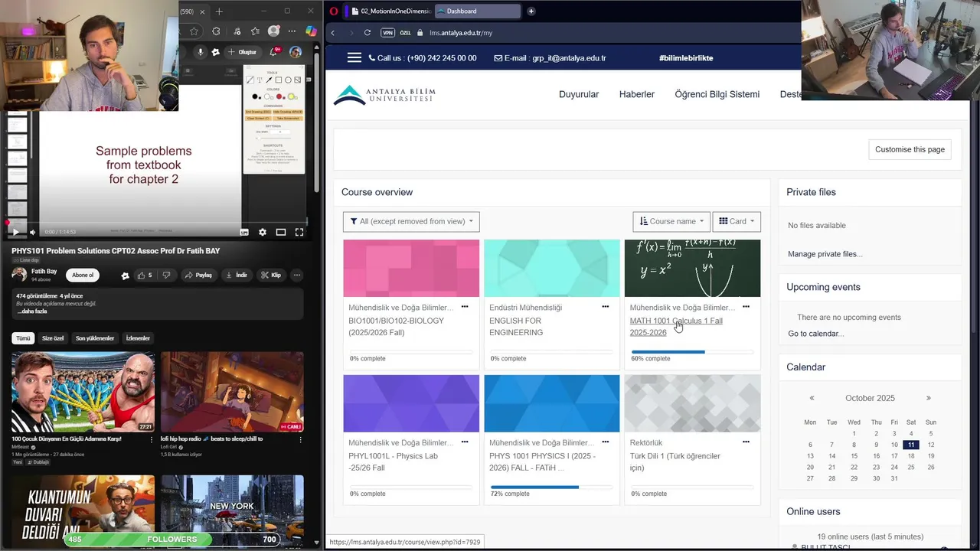Open ENGLISH FOR ENGINEERING course link
The image size is (980, 551).
tap(516, 327)
